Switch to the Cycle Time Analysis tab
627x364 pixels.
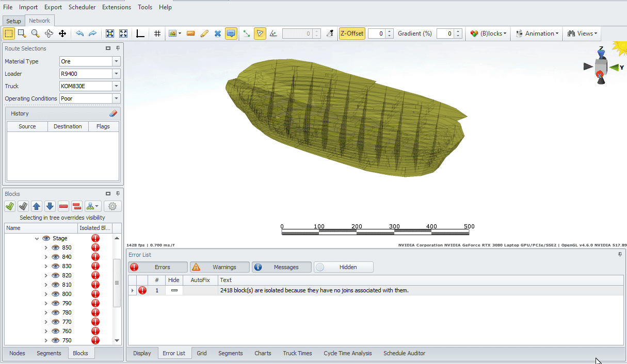(x=347, y=353)
